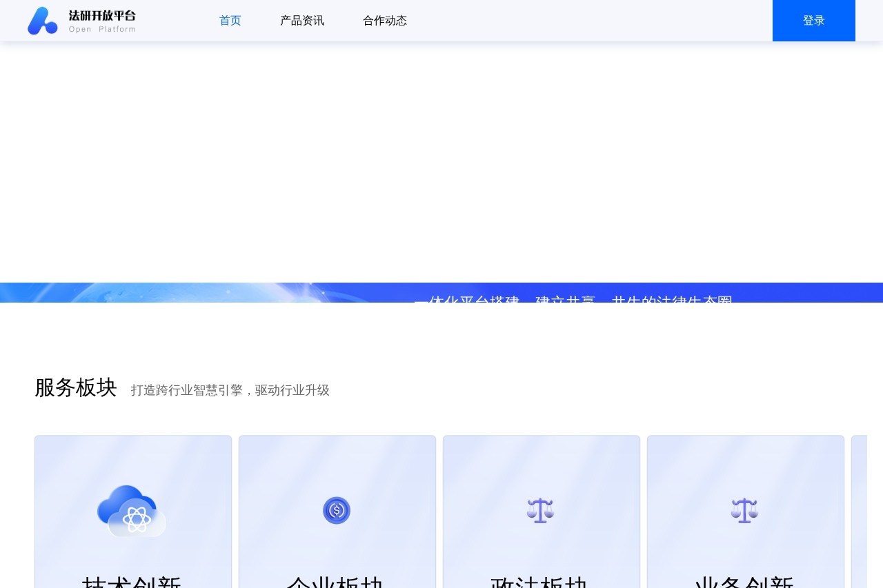This screenshot has width=883, height=588.
Task: Click the banner slogan about 一体化平台搭建
Action: tap(574, 301)
